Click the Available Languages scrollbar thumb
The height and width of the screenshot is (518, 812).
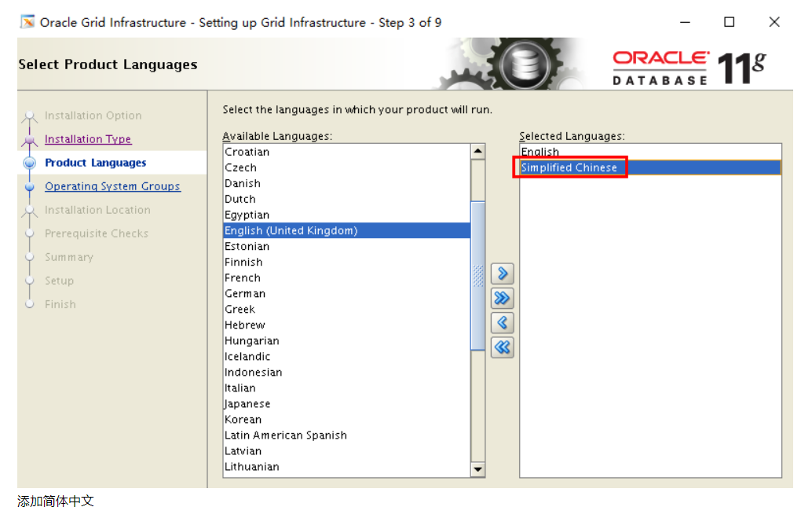click(x=478, y=276)
